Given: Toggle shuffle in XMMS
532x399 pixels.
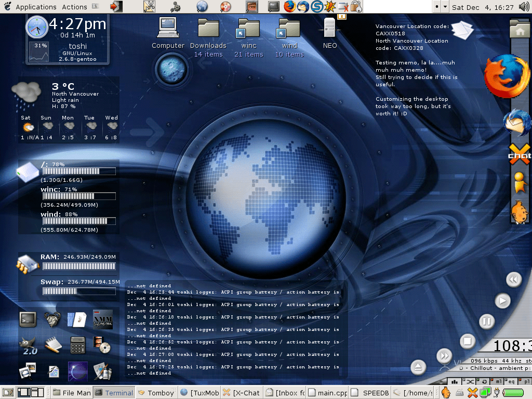Looking at the screenshot, I should (x=469, y=382).
